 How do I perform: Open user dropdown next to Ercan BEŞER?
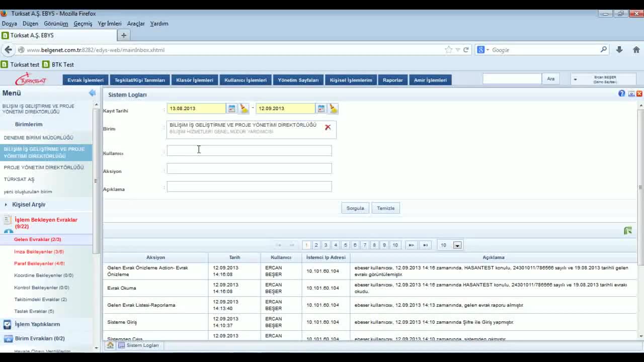(x=575, y=79)
